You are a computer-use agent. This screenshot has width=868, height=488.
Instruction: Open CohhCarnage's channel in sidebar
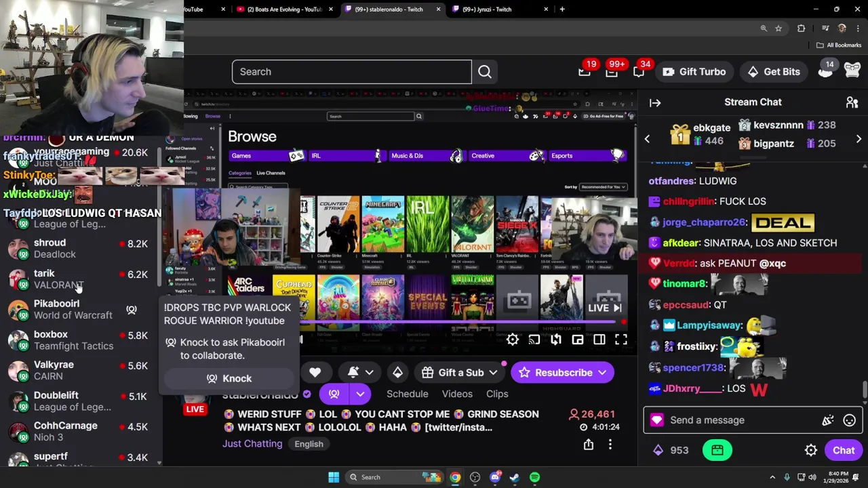pos(81,431)
